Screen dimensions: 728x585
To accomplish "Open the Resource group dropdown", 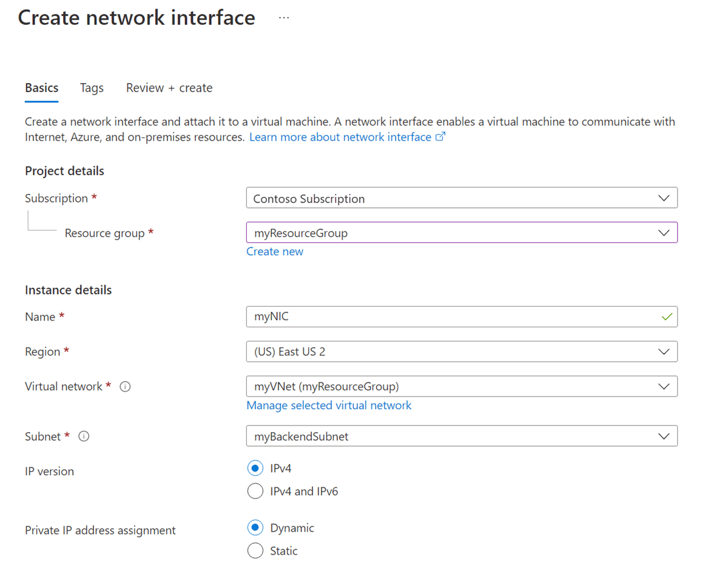I will (x=461, y=232).
